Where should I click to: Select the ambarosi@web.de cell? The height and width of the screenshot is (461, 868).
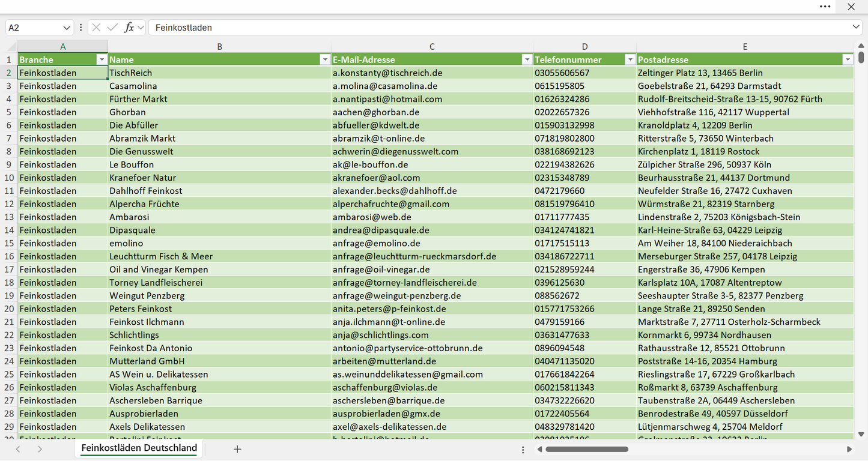(x=432, y=217)
